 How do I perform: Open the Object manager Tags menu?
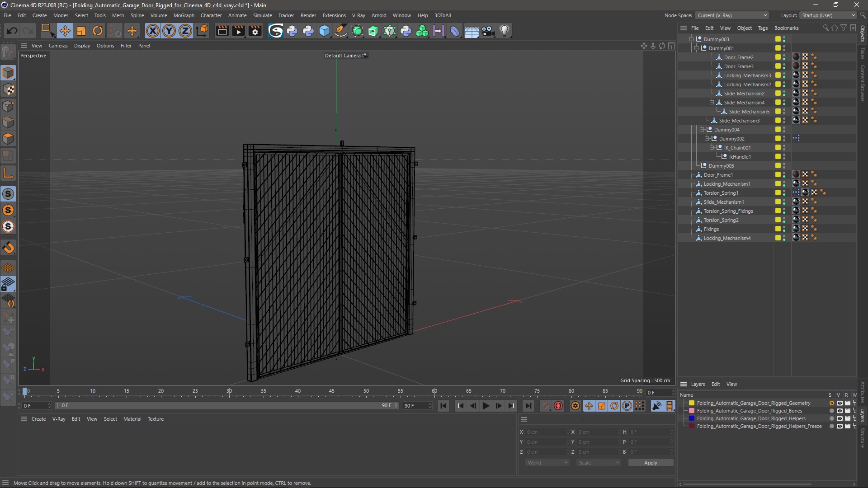click(763, 28)
